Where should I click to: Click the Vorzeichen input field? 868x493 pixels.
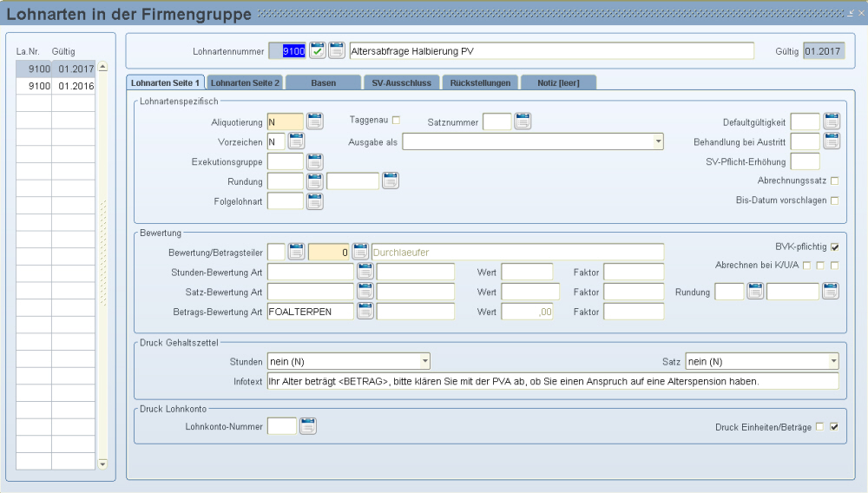[x=276, y=141]
